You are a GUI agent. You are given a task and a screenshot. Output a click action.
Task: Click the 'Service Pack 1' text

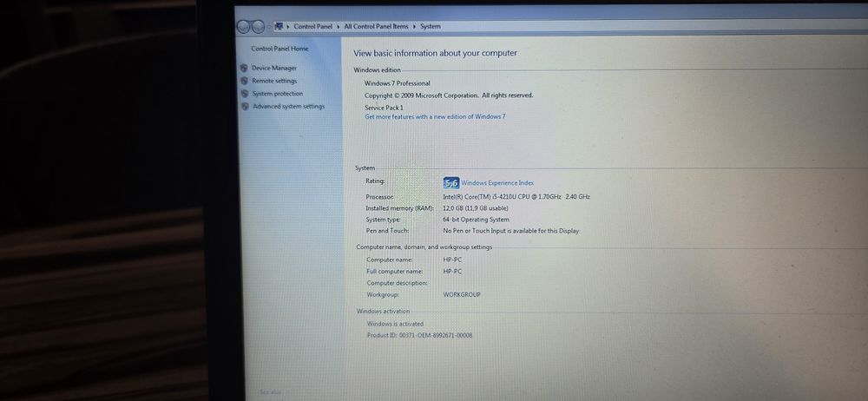(x=384, y=108)
